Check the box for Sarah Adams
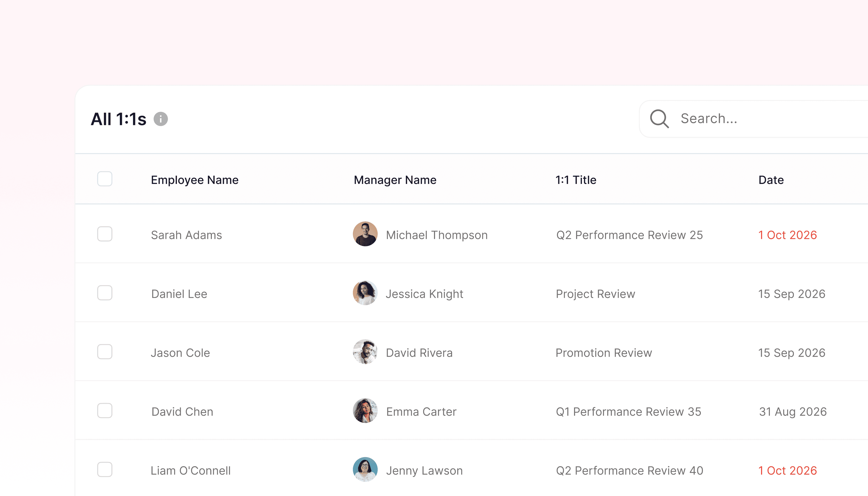The image size is (868, 496). [x=105, y=234]
